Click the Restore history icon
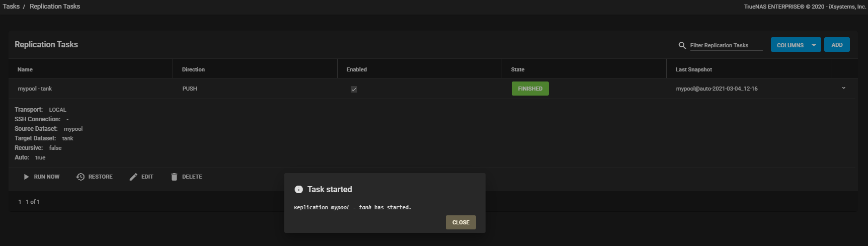868x246 pixels. 81,177
